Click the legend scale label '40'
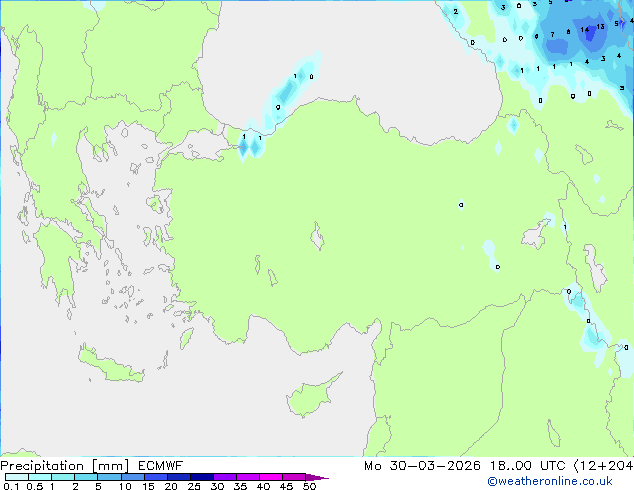 point(263,486)
